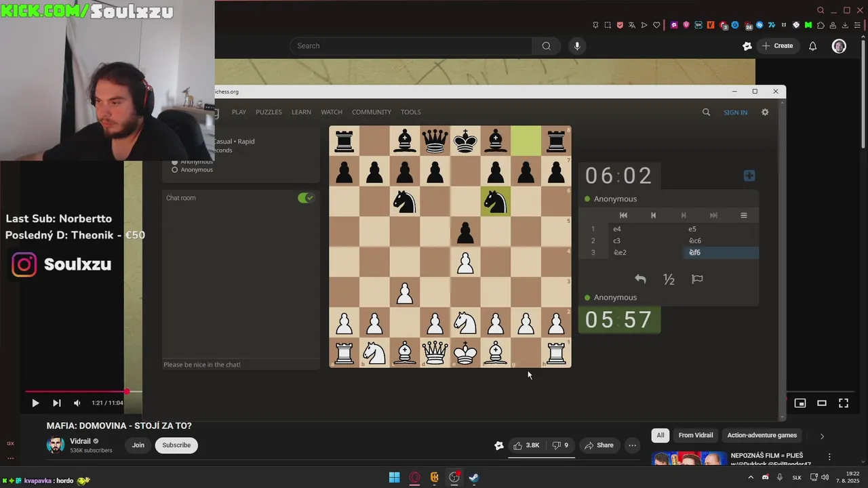Viewport: 868px width, 488px height.
Task: Open browser downloads icon
Action: click(845, 25)
